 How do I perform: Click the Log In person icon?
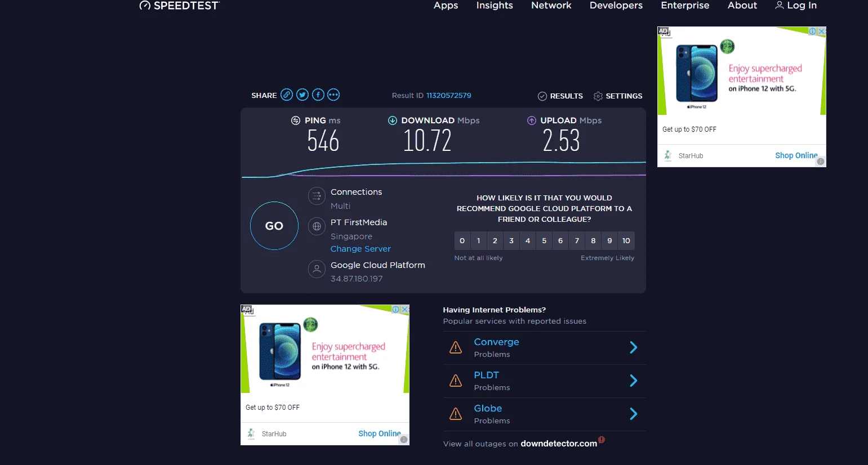point(780,5)
